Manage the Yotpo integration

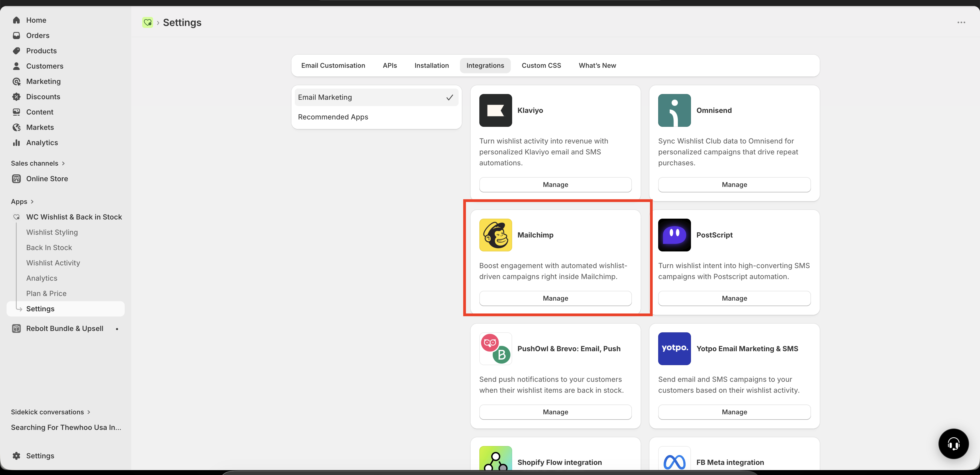coord(734,412)
